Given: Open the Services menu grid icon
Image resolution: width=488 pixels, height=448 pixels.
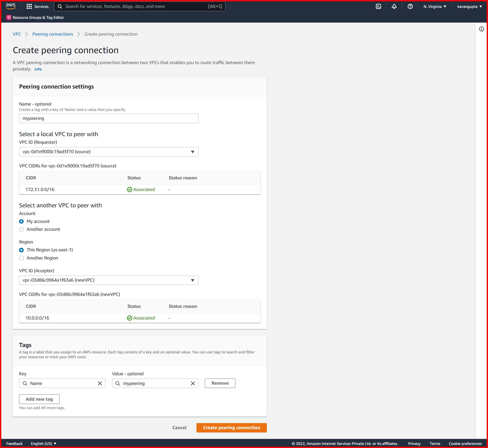Looking at the screenshot, I should (x=29, y=6).
